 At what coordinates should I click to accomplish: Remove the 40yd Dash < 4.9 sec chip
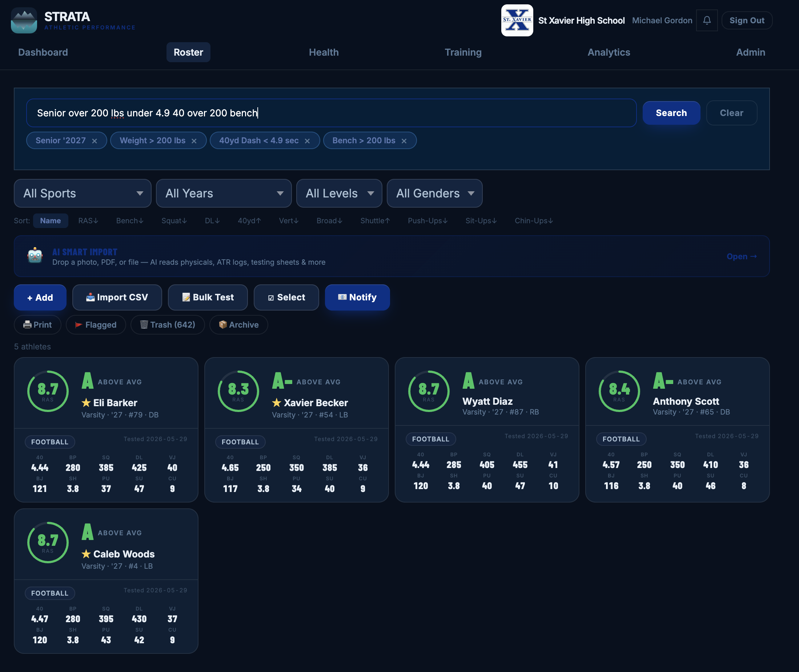[x=307, y=141]
